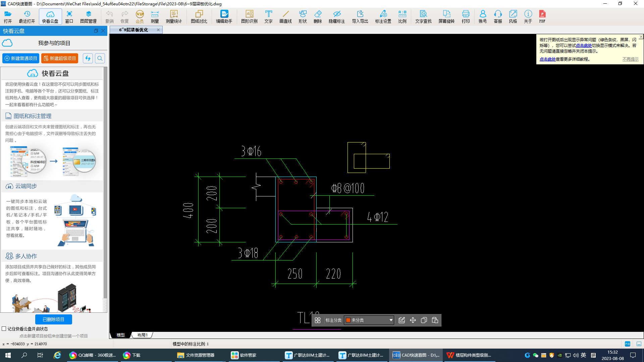This screenshot has width=644, height=362.
Task: Open the 账号 account icon
Action: click(x=483, y=16)
